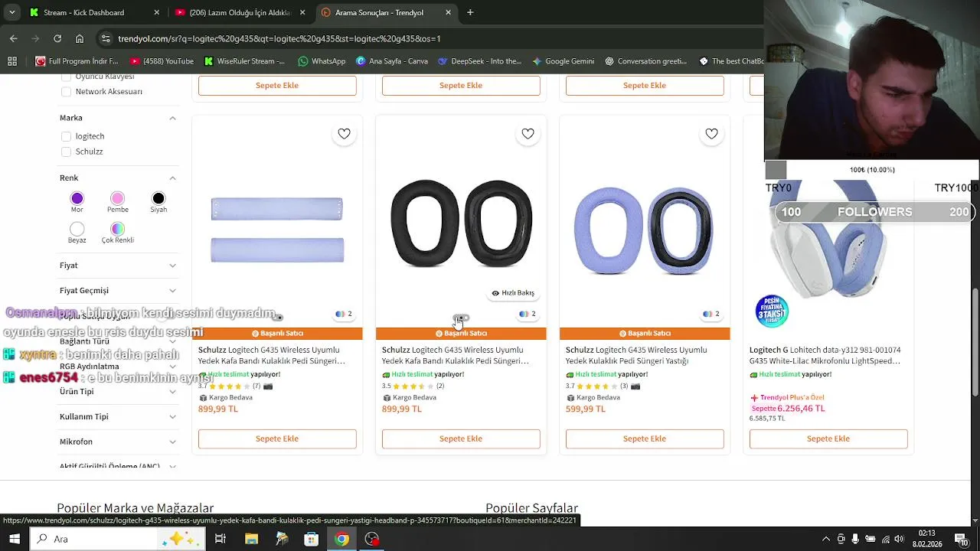This screenshot has width=980, height=551.
Task: Tick the Oyuncu Klavyesi checkbox
Action: [66, 77]
